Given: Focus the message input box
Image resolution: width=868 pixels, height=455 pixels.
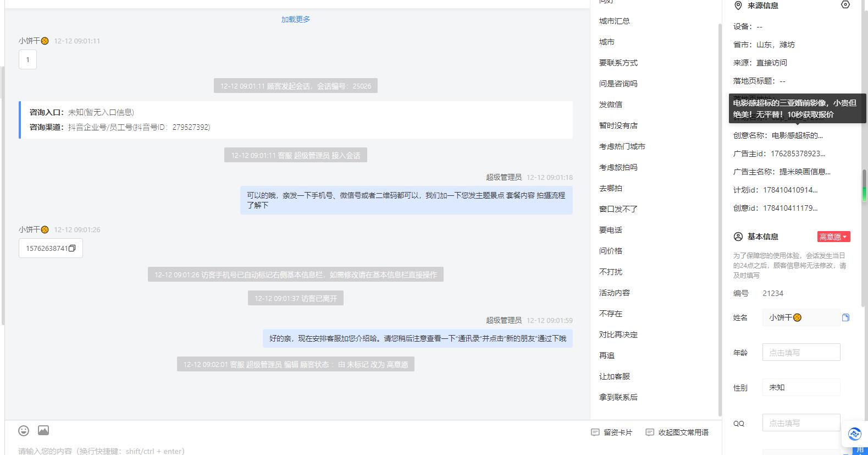Looking at the screenshot, I should pos(297,451).
